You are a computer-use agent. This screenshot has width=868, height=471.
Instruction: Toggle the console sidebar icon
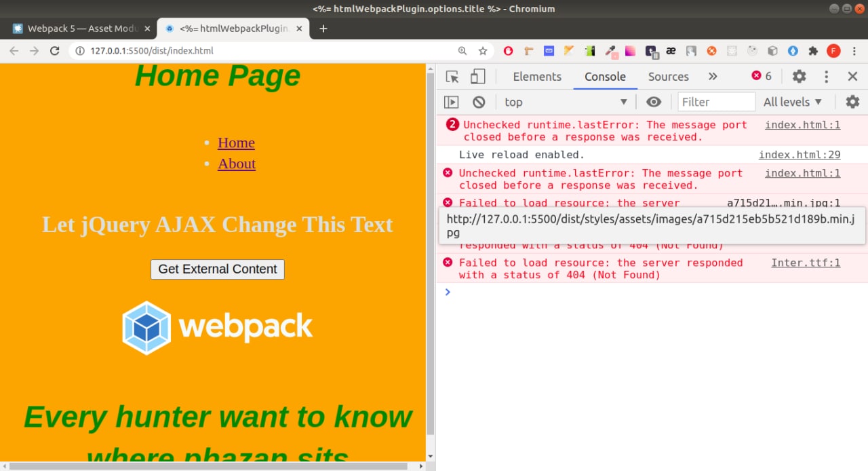[x=451, y=102]
